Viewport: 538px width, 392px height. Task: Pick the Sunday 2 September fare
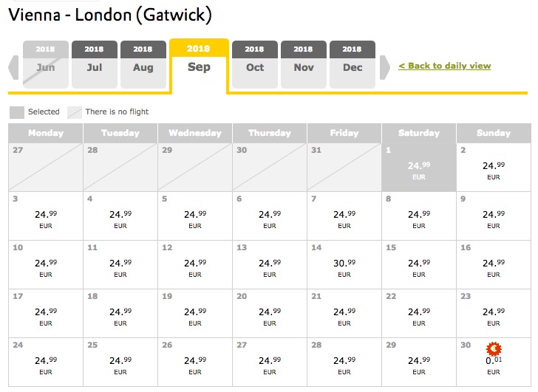click(494, 168)
